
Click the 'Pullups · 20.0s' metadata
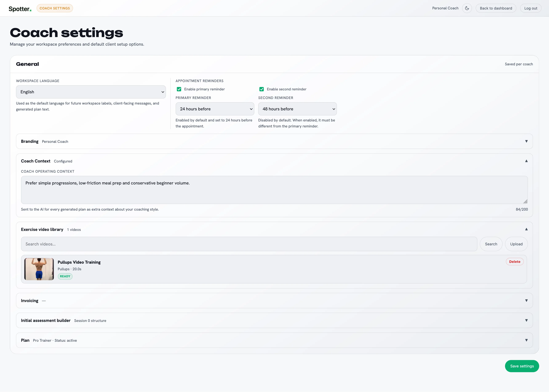(x=70, y=269)
